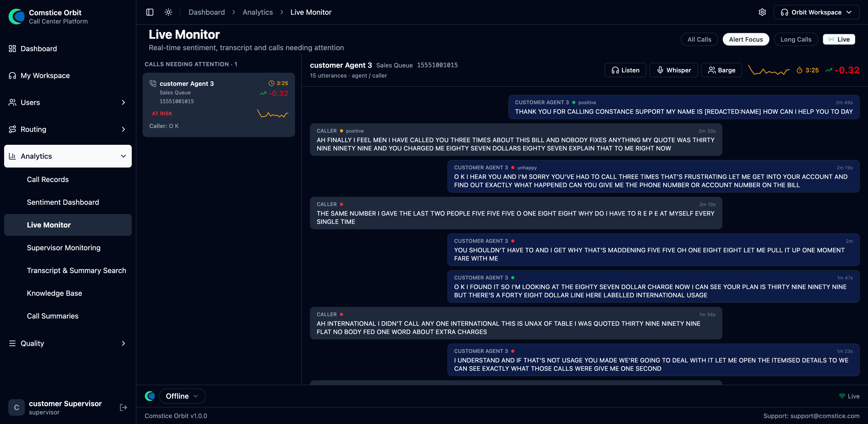Image resolution: width=868 pixels, height=424 pixels.
Task: Collapse the Analytics section chevron
Action: coord(123,156)
